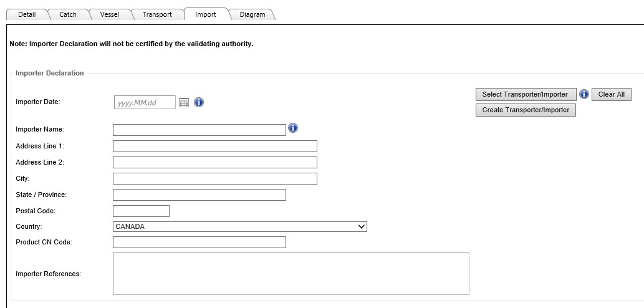
Task: Switch to the Catch tab
Action: coord(68,14)
